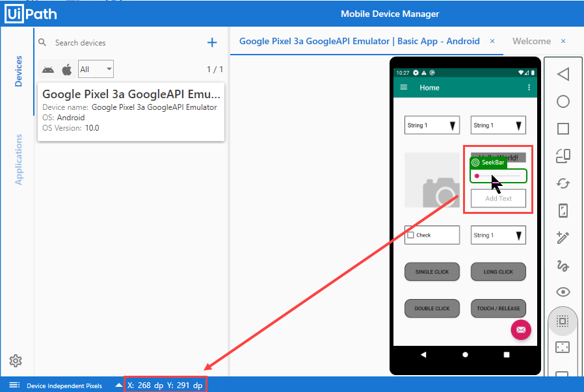584x392 pixels.
Task: Click the device orientation toolbar icon
Action: (x=563, y=156)
